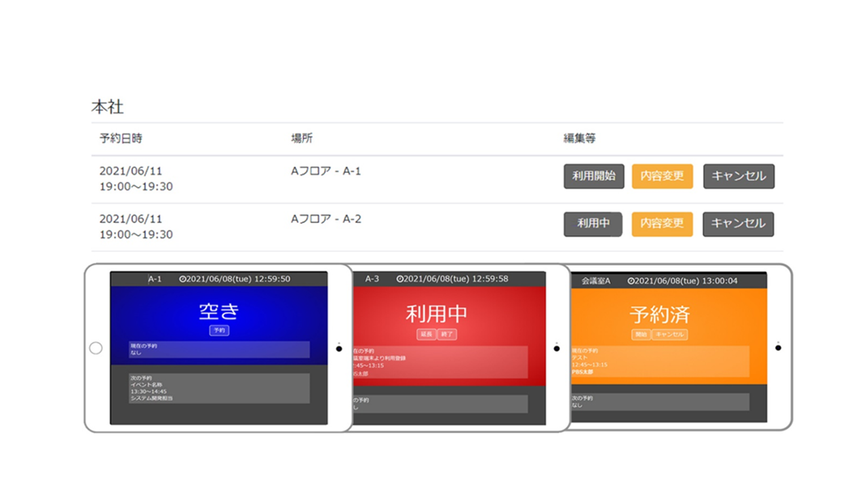Click clock icon on A-3 tablet header
Viewport: 868px width, 488px height.
[400, 279]
